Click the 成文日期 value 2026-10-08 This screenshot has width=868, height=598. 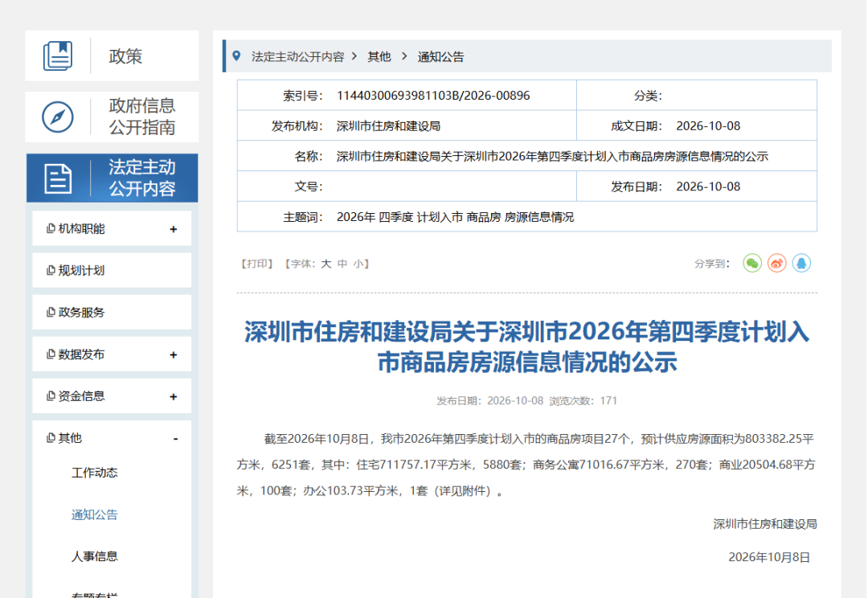(x=708, y=125)
